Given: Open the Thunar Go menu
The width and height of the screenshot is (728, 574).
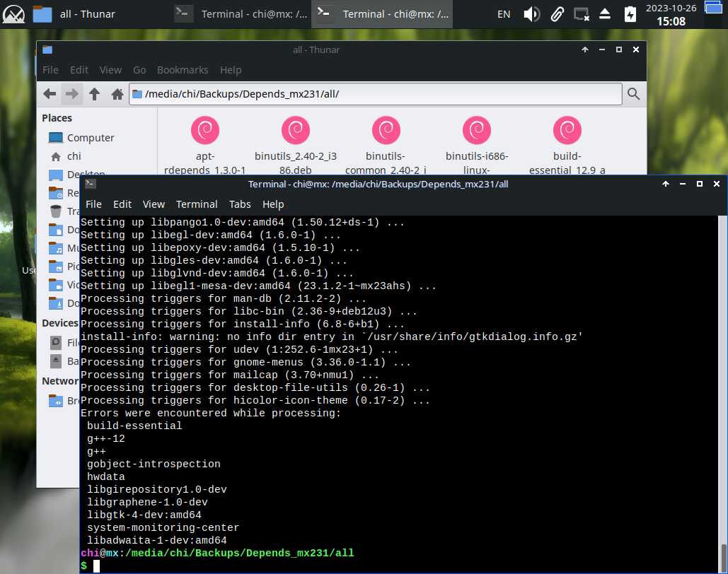Looking at the screenshot, I should (139, 70).
